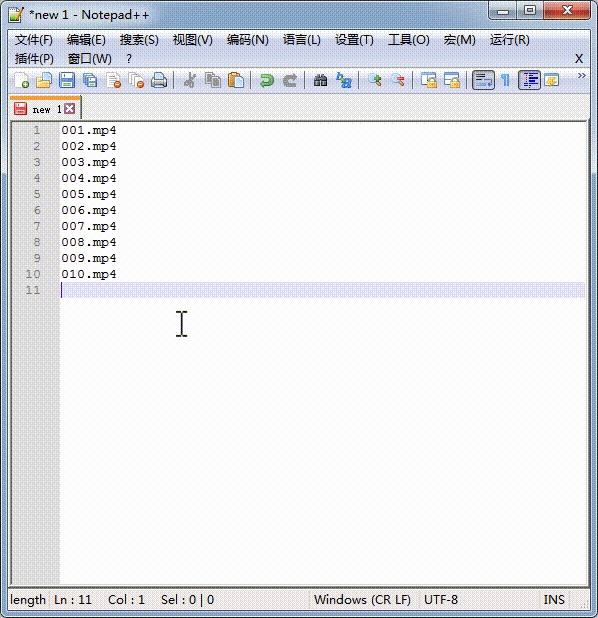
Task: Open the 搜索(S) menu
Action: (139, 40)
